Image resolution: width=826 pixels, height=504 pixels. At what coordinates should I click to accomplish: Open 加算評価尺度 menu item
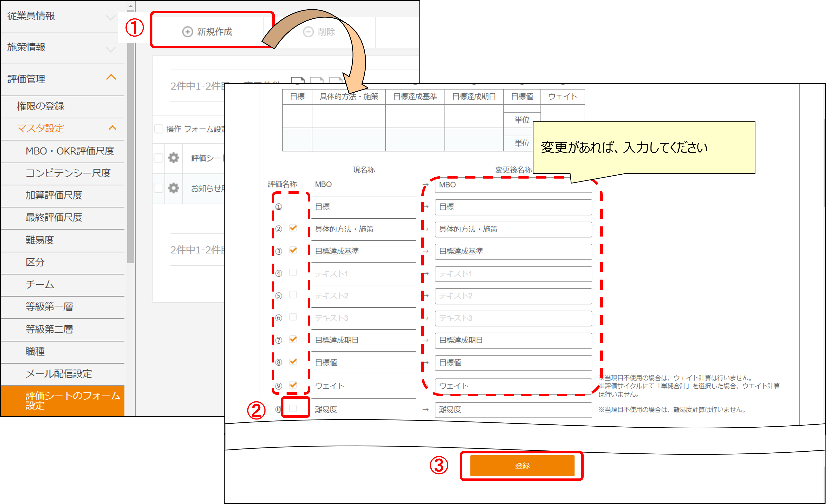[x=62, y=196]
